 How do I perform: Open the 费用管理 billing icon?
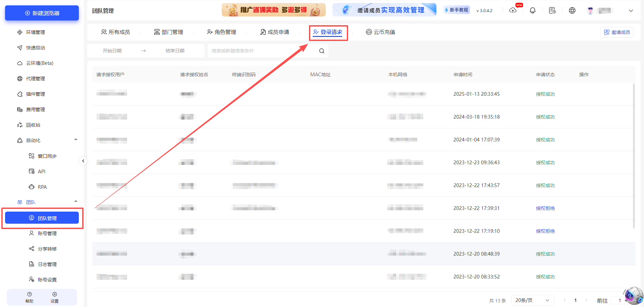point(20,109)
